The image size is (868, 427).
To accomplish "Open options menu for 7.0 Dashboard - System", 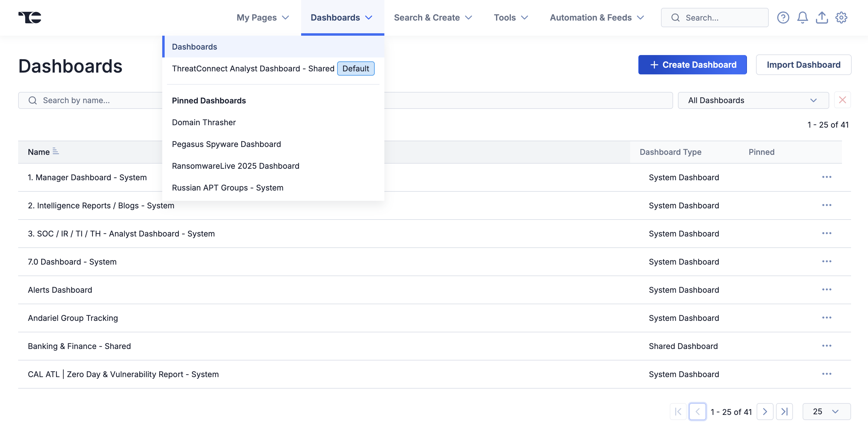I will pyautogui.click(x=827, y=261).
